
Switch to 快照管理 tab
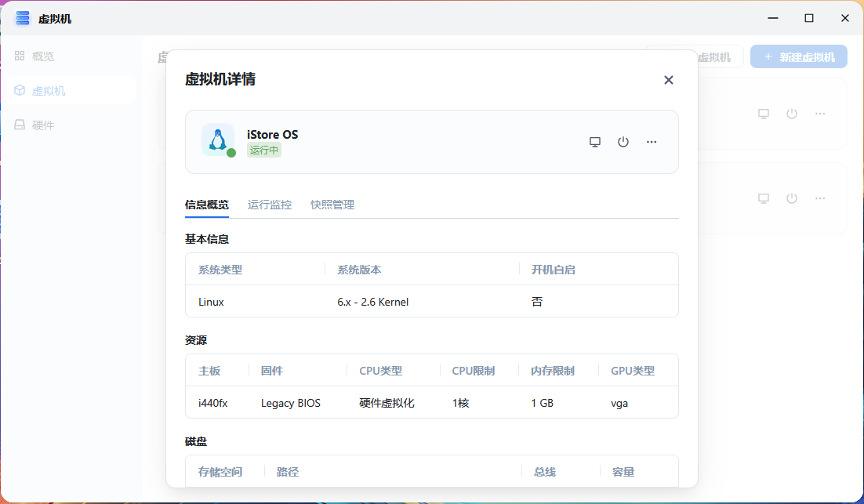click(332, 205)
